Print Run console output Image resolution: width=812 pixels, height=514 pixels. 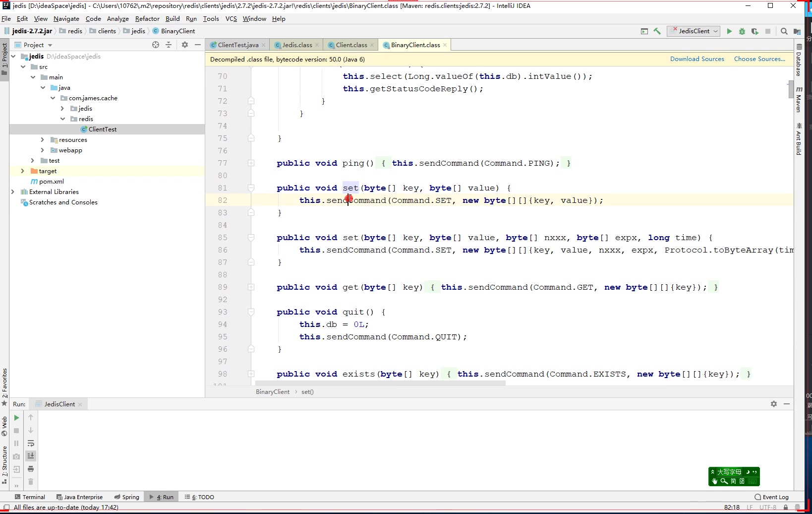coord(31,469)
